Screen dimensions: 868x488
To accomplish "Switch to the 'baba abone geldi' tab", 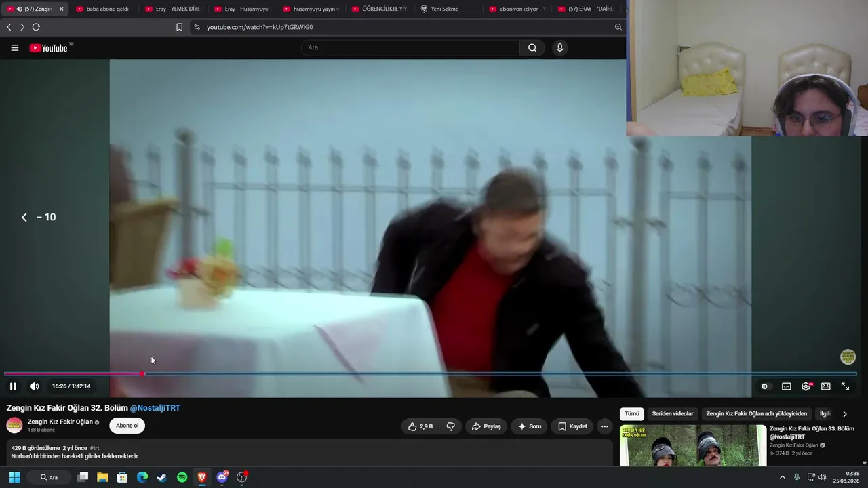I will (102, 9).
